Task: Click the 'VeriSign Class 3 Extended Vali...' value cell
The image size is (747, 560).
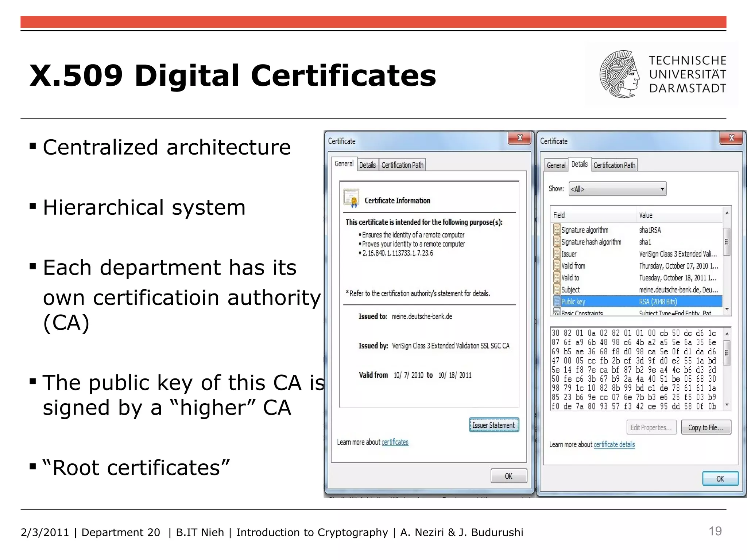Action: point(678,254)
